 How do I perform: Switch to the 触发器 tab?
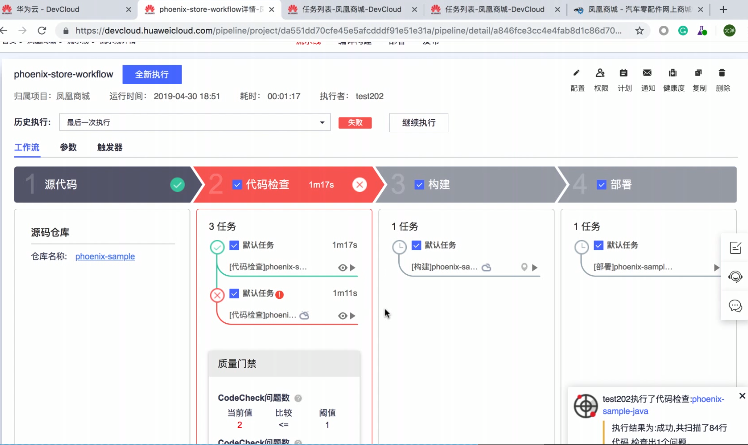(110, 147)
